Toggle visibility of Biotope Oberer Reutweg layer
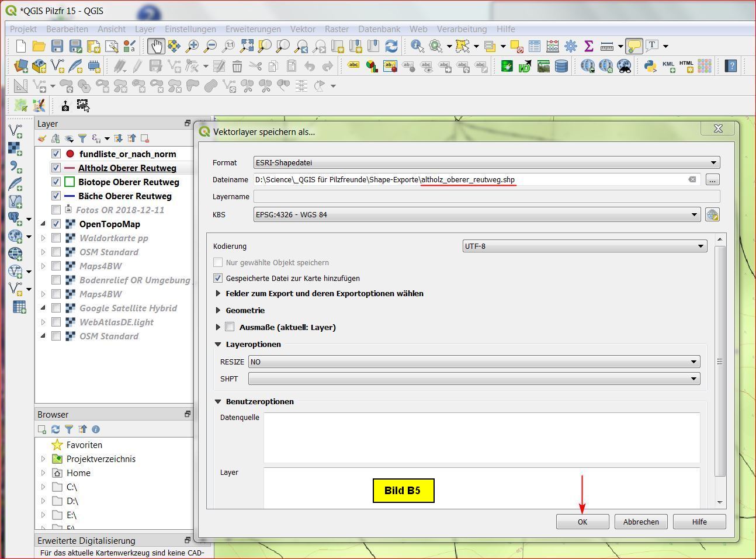This screenshot has width=756, height=559. point(56,182)
